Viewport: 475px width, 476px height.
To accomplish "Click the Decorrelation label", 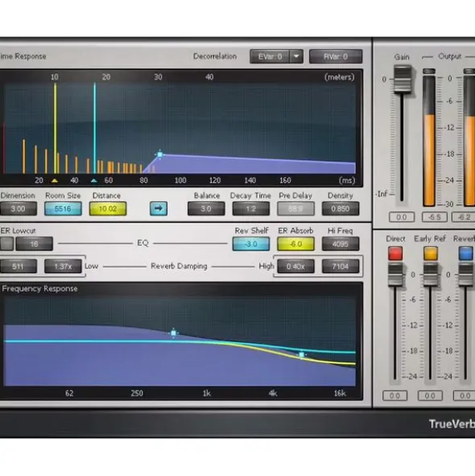I will [x=215, y=56].
